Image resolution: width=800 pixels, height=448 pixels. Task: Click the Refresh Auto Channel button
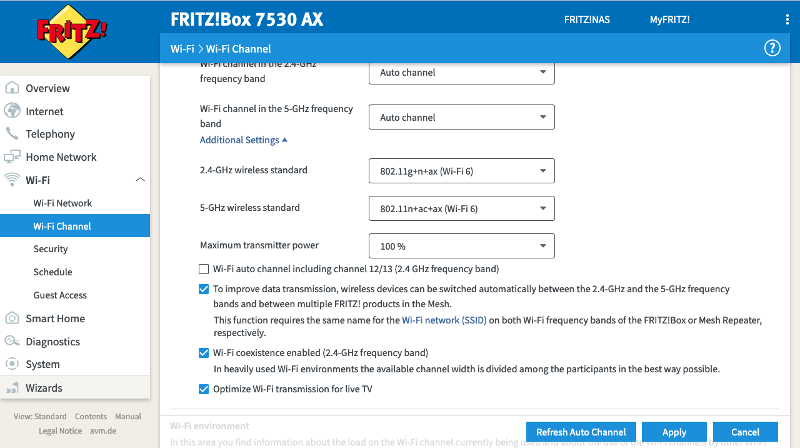(x=581, y=432)
